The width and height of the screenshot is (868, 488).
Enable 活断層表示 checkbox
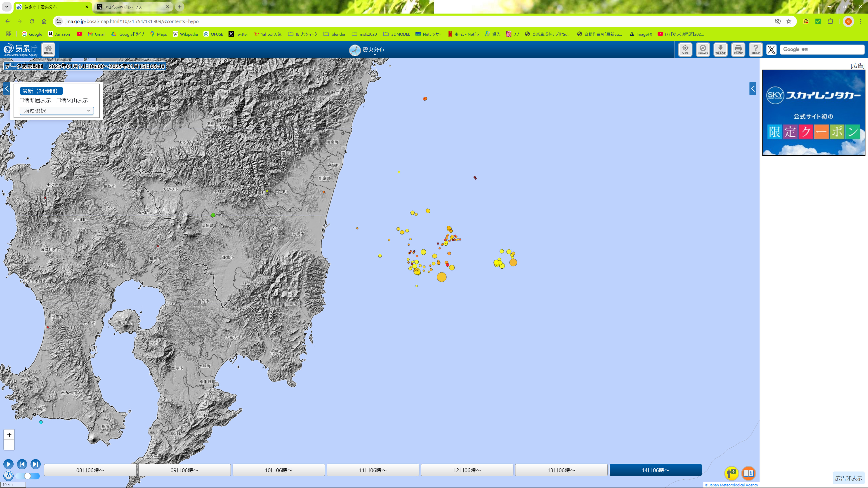coord(22,100)
